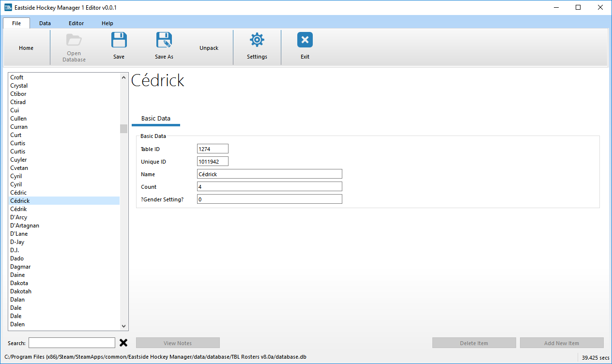The height and width of the screenshot is (364, 612).
Task: Select Cédrik in the name list
Action: point(19,209)
